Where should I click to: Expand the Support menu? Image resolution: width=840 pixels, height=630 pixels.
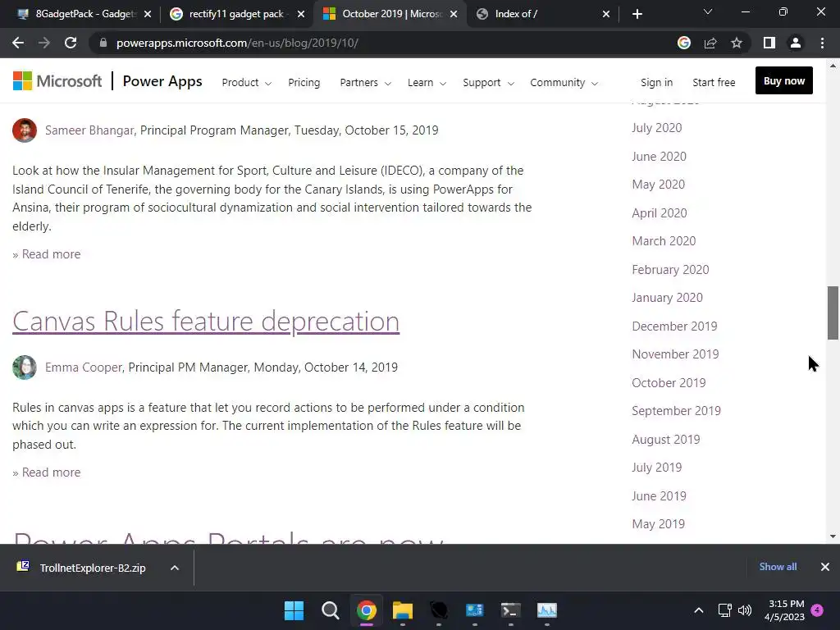(x=488, y=83)
